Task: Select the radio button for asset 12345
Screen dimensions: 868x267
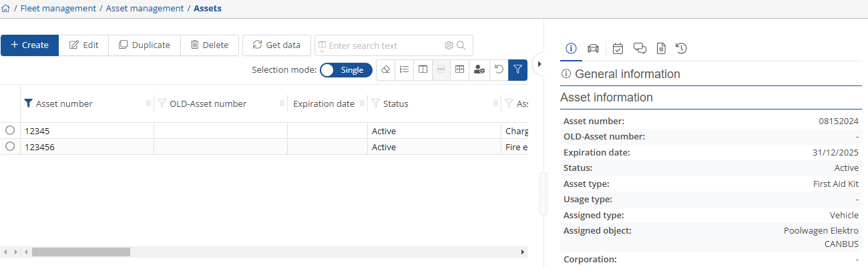Action: [x=10, y=131]
